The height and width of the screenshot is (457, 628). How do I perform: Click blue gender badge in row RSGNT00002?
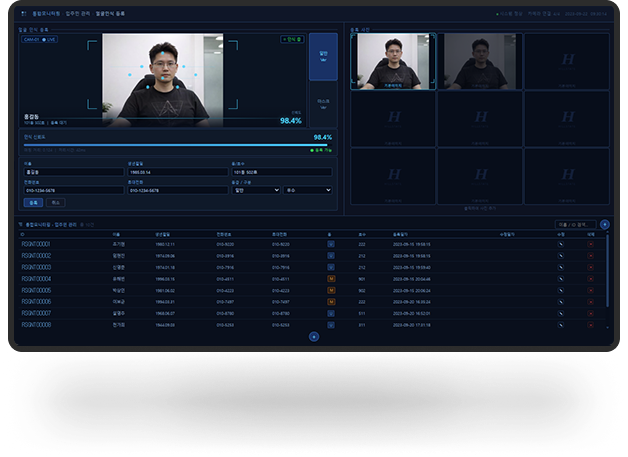pos(330,255)
